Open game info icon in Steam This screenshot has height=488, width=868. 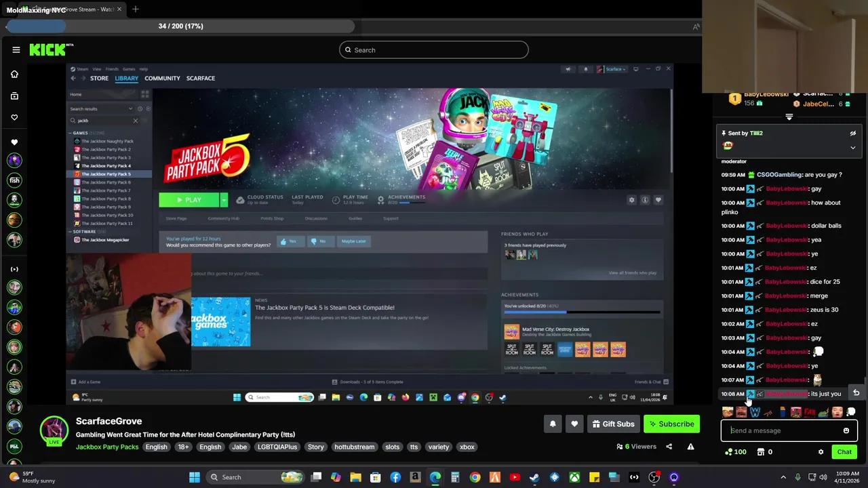[x=645, y=200]
